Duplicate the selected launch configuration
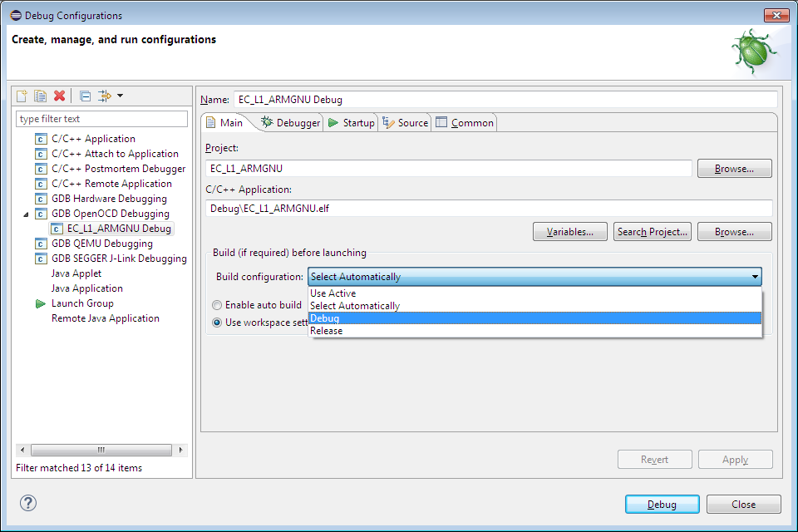798x532 pixels. click(x=40, y=95)
